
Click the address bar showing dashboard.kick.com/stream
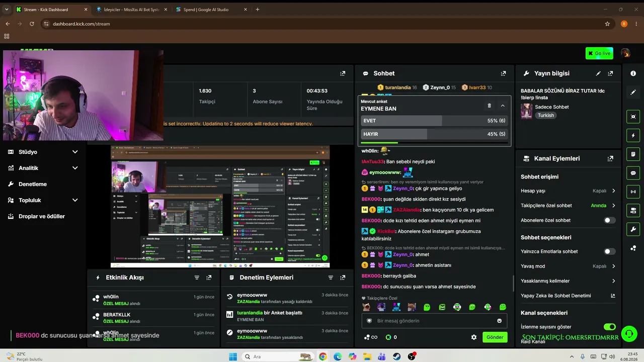(x=322, y=24)
